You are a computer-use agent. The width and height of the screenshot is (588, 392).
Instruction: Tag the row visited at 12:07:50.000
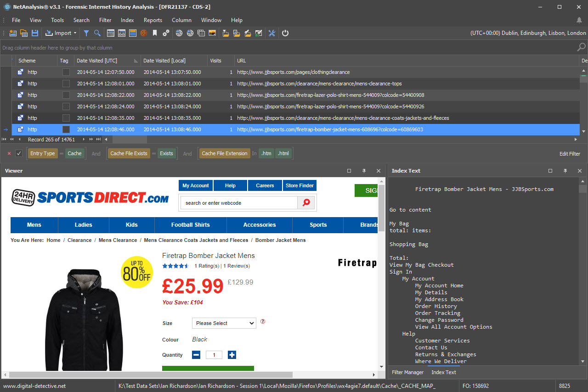[x=66, y=72]
